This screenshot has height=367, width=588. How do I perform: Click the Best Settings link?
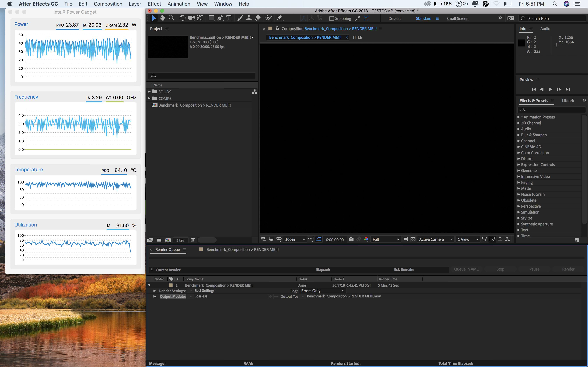tap(204, 290)
